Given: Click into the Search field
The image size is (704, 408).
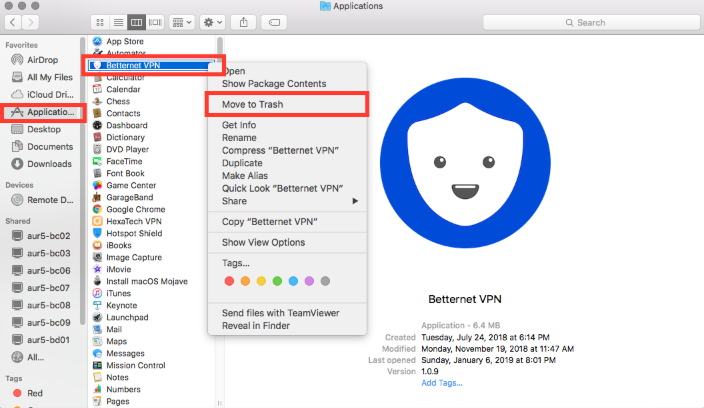Looking at the screenshot, I should coord(591,22).
